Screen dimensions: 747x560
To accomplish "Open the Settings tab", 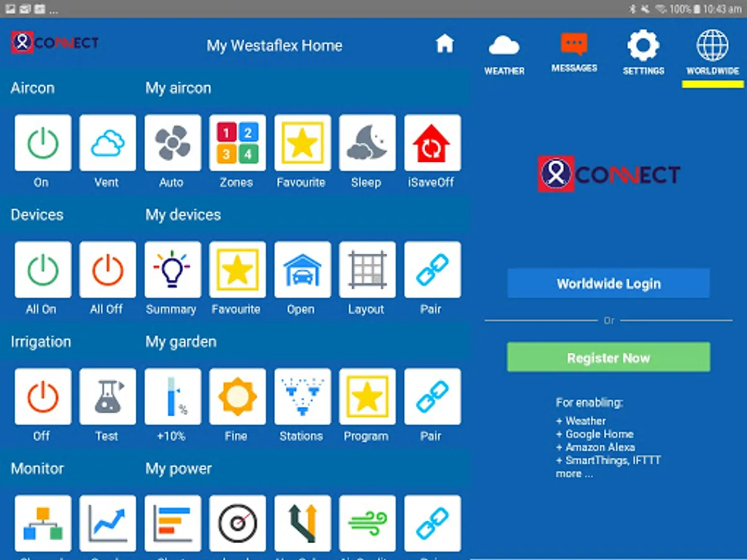I will [643, 54].
